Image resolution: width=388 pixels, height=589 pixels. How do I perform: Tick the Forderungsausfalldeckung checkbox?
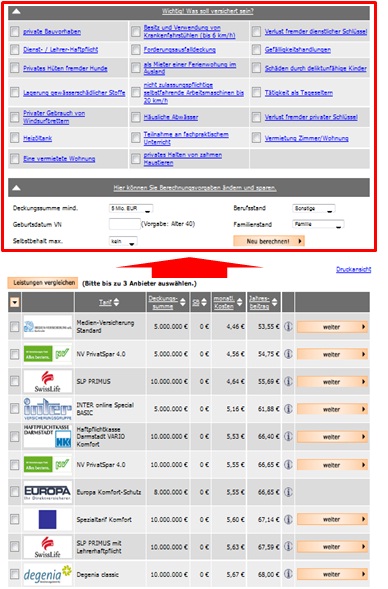tap(136, 50)
